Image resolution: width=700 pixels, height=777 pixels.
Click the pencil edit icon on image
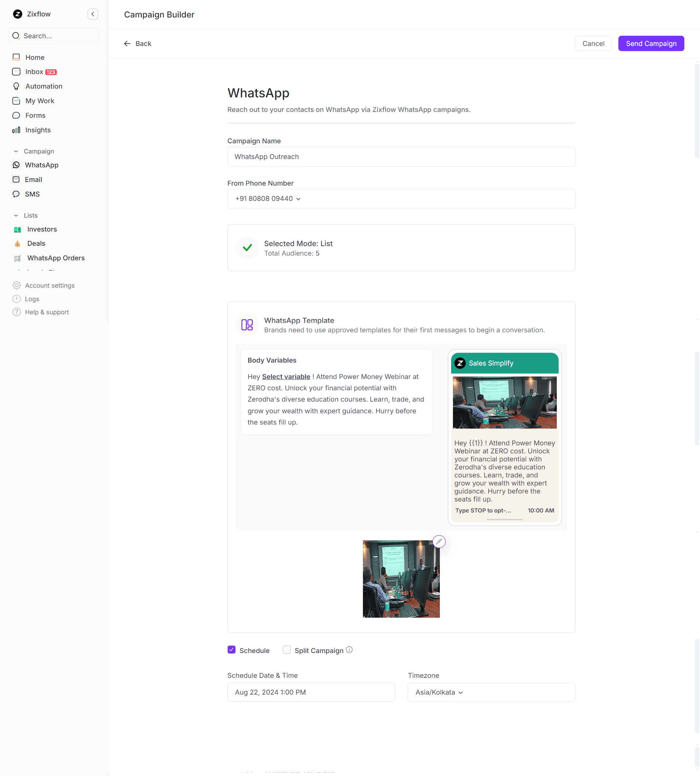(x=439, y=541)
